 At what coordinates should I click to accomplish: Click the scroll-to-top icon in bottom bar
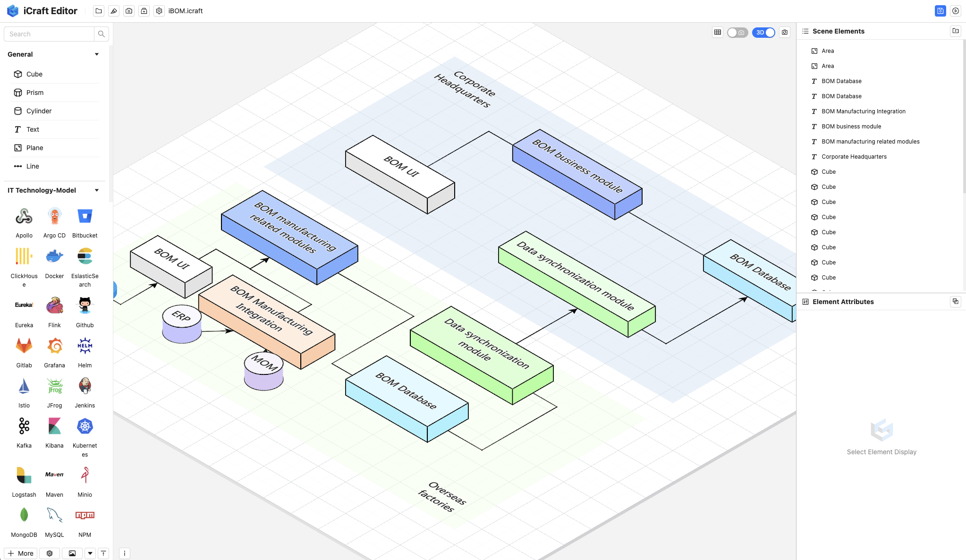click(103, 553)
